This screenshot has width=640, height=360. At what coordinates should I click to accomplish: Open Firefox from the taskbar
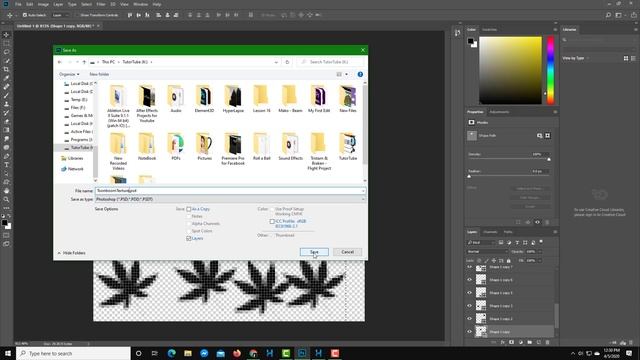(237, 353)
